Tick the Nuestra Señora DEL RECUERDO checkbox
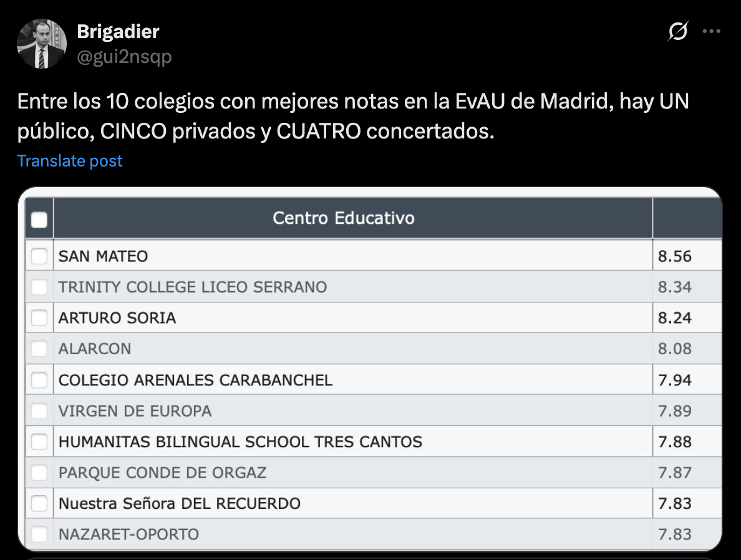 (x=39, y=503)
